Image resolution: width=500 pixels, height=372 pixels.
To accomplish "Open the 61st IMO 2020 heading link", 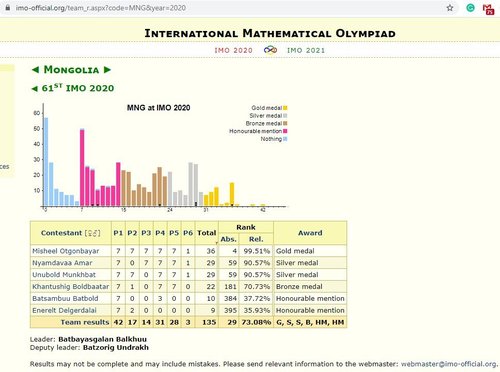I will pos(78,88).
